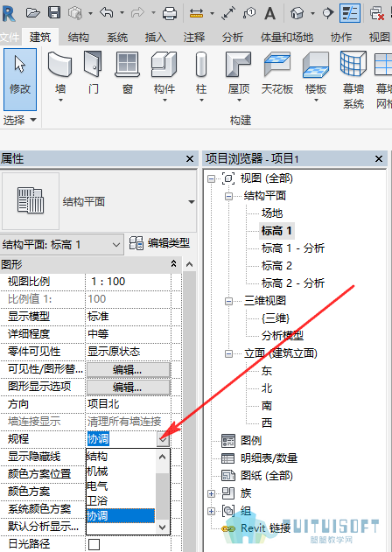Open the {三维} view in browser

click(x=276, y=318)
